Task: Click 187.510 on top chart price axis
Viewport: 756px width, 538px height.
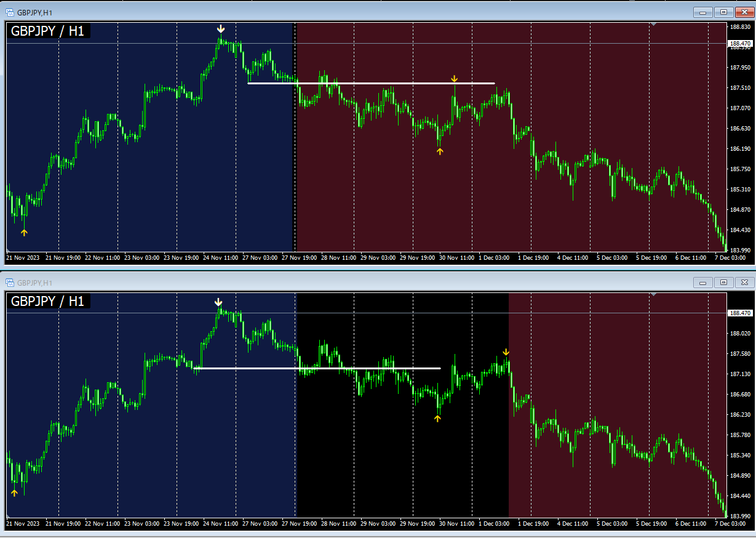Action: 740,87
